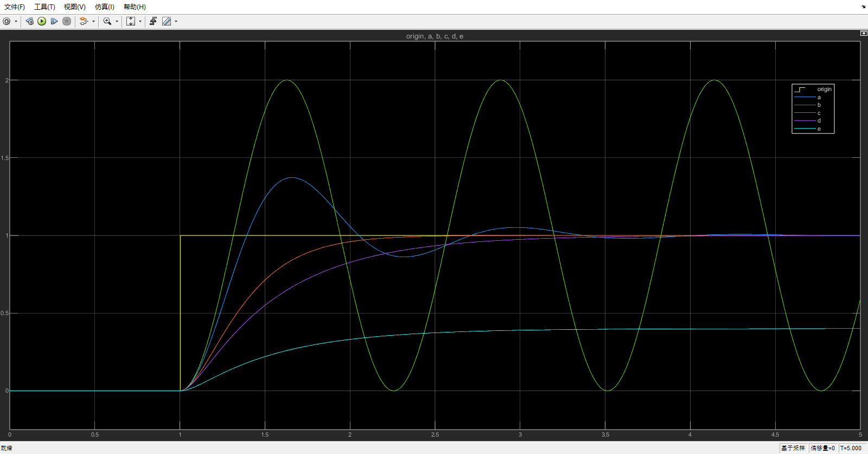The width and height of the screenshot is (868, 454).
Task: Click the grayed-out stop simulation button
Action: (67, 21)
